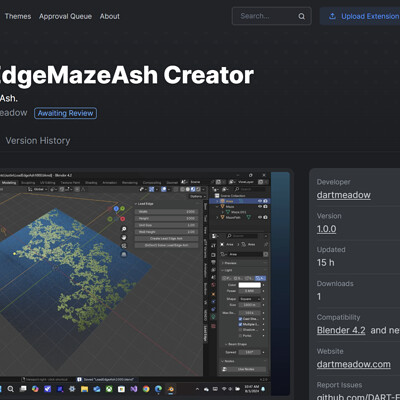The height and width of the screenshot is (400, 400).
Task: In the Blender screenshot, click the Lead Edge Width field
Action: pos(166,212)
